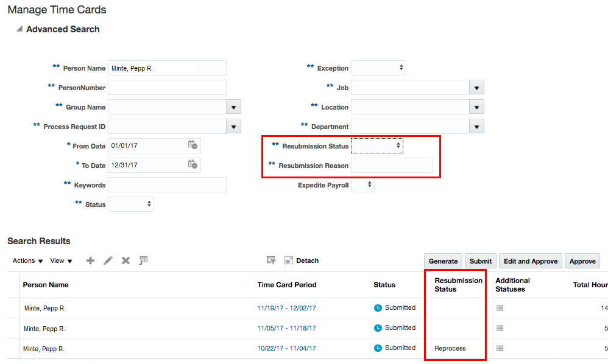Click the Detach table icon
The image size is (608, 364).
click(x=289, y=261)
